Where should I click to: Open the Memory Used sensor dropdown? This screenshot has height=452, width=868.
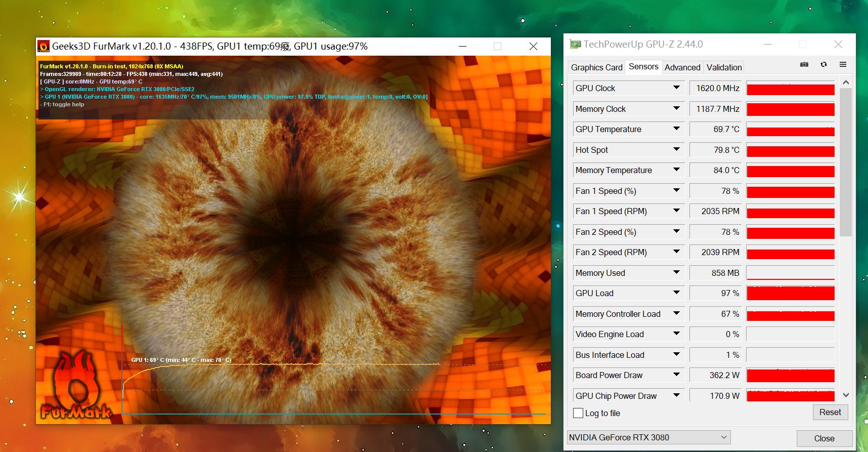(676, 273)
